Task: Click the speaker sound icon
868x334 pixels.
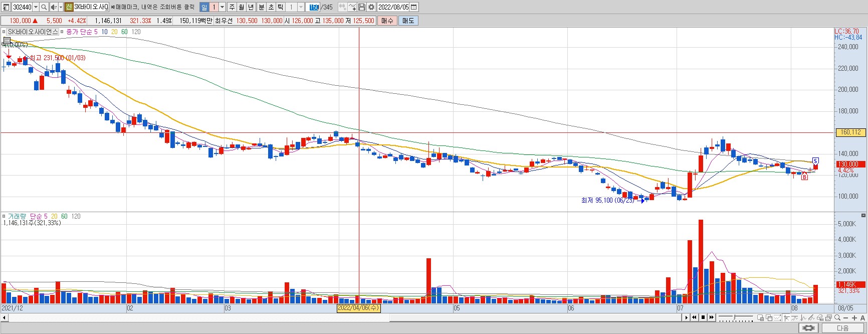Action: pos(54,7)
